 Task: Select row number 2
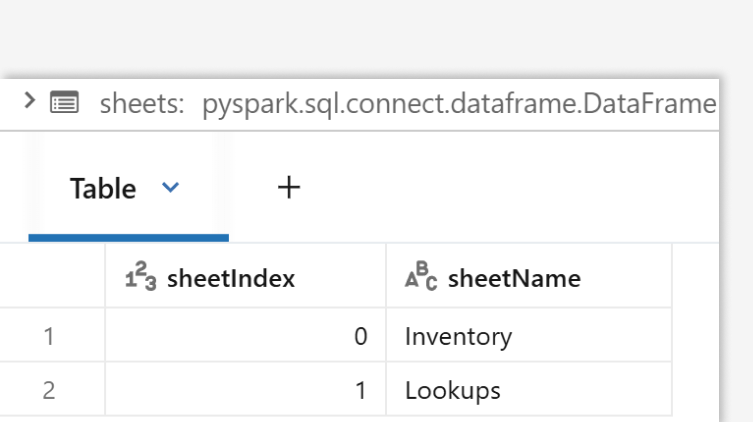tap(46, 391)
